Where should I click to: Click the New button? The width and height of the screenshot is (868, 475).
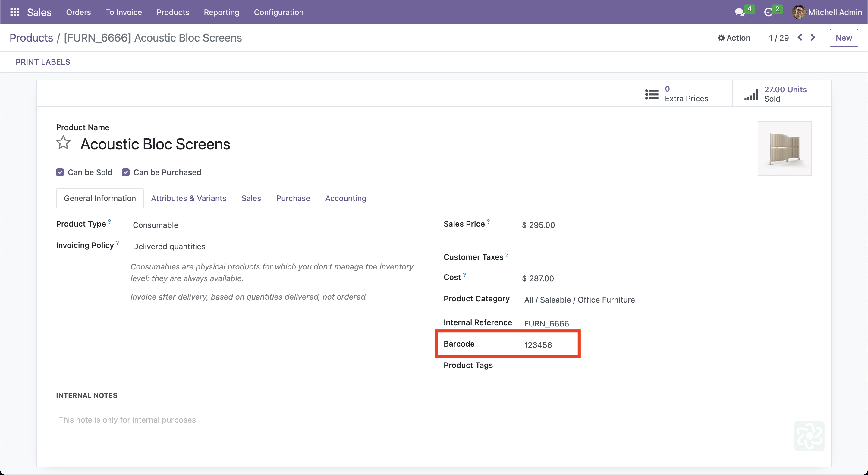click(x=843, y=38)
